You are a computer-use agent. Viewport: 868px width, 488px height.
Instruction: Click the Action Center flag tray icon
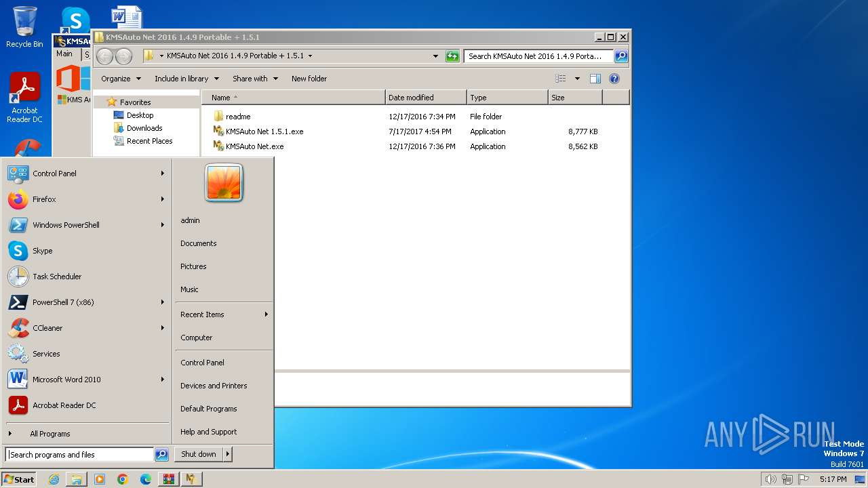804,479
